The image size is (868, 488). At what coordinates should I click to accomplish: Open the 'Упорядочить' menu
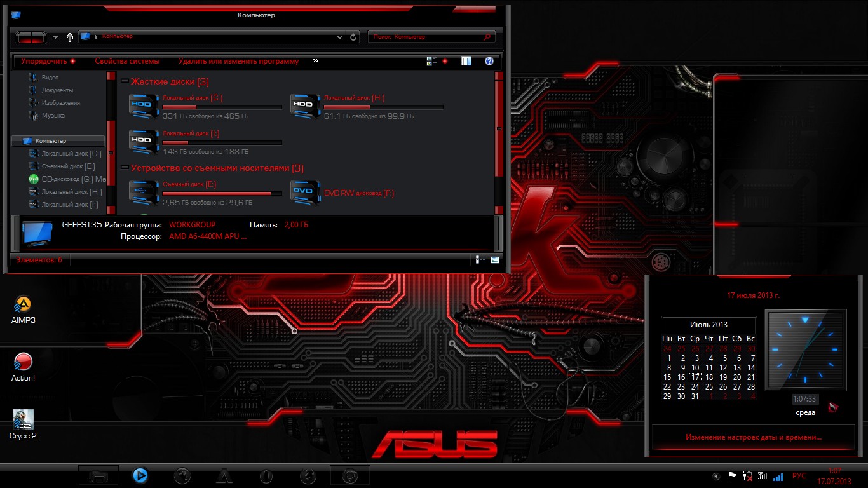click(x=48, y=61)
